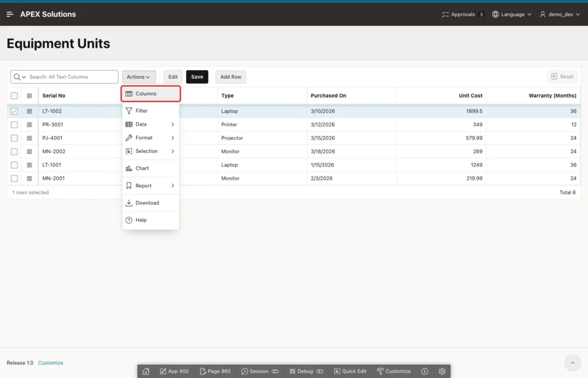Check the PR-3001 row checkbox
This screenshot has height=378, width=588.
coord(14,125)
